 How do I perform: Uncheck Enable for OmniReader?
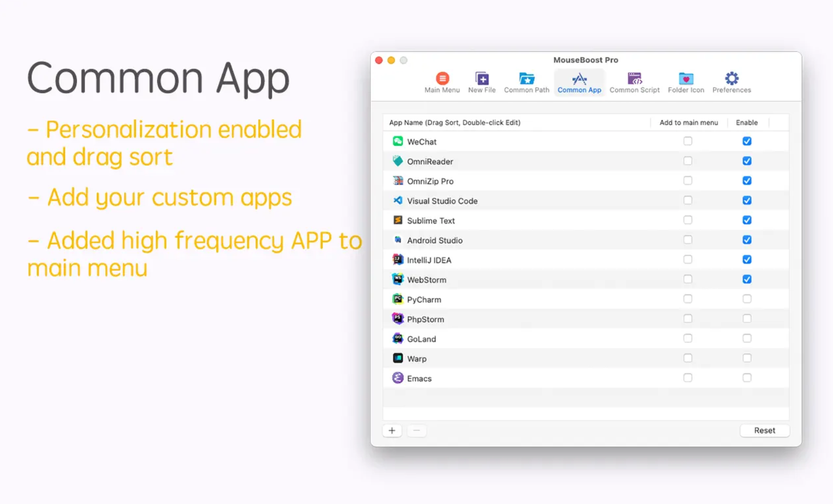coord(747,161)
